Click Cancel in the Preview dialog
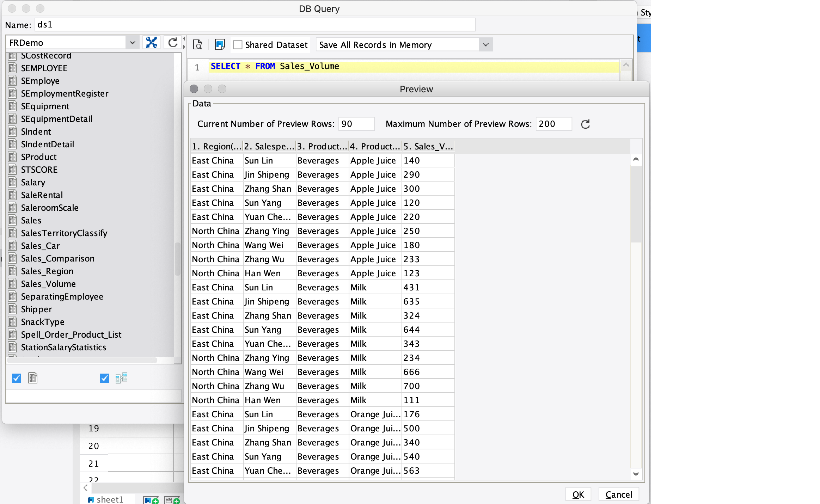 tap(619, 494)
